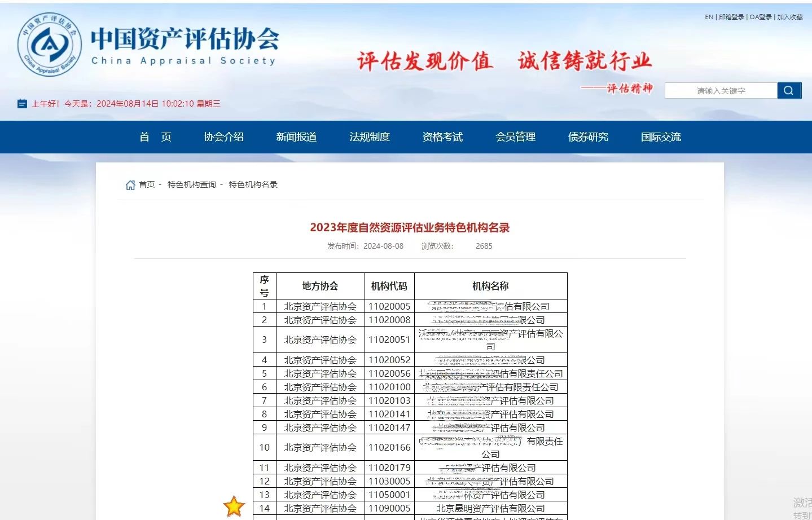Viewport: 812px width, 520px height.
Task: Open the 国际交流 menu
Action: 661,137
